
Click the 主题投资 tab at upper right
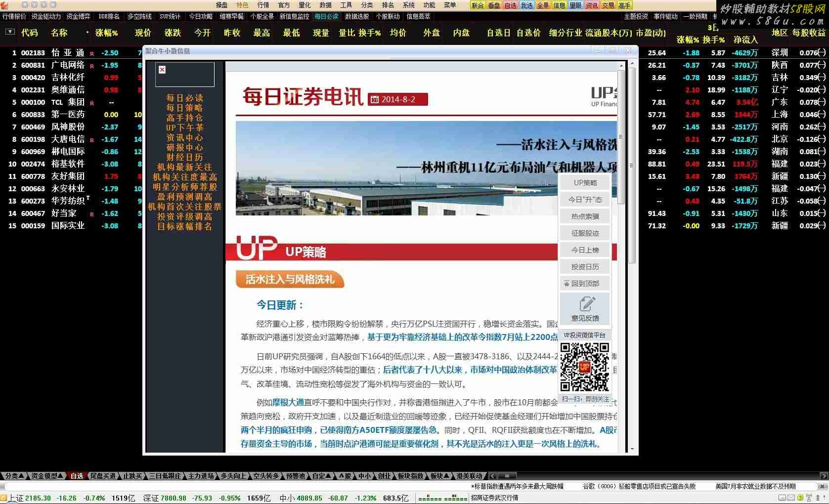tap(636, 16)
